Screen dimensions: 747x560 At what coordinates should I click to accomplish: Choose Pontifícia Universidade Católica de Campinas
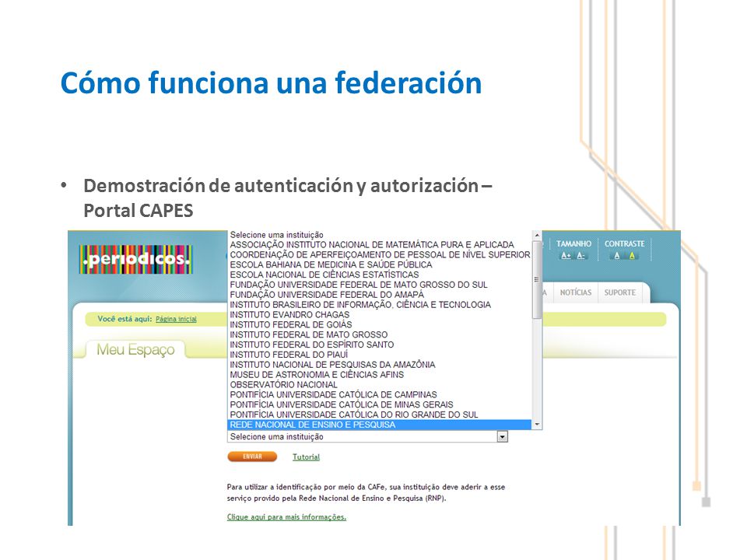[x=379, y=395]
